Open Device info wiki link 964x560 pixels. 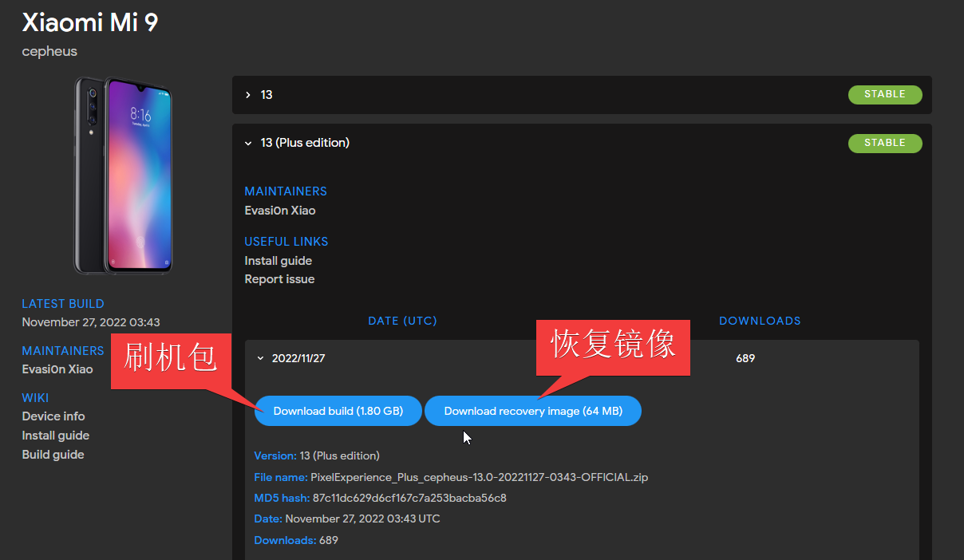point(53,416)
